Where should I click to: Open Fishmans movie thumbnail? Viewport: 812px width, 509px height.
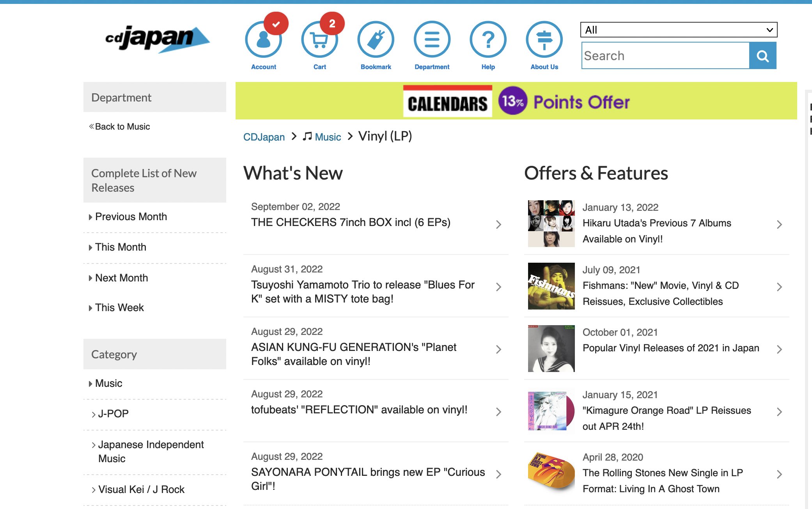click(x=551, y=286)
